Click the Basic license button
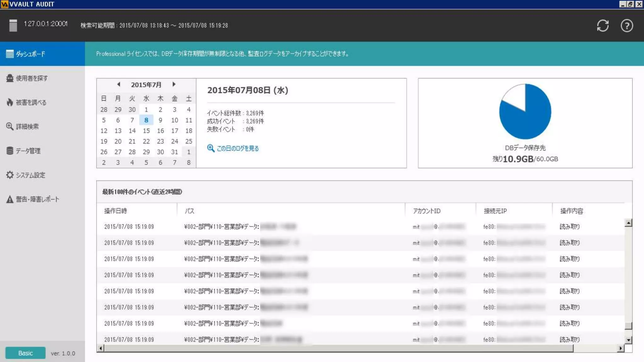Viewport: 644px width, 362px height. (x=25, y=353)
